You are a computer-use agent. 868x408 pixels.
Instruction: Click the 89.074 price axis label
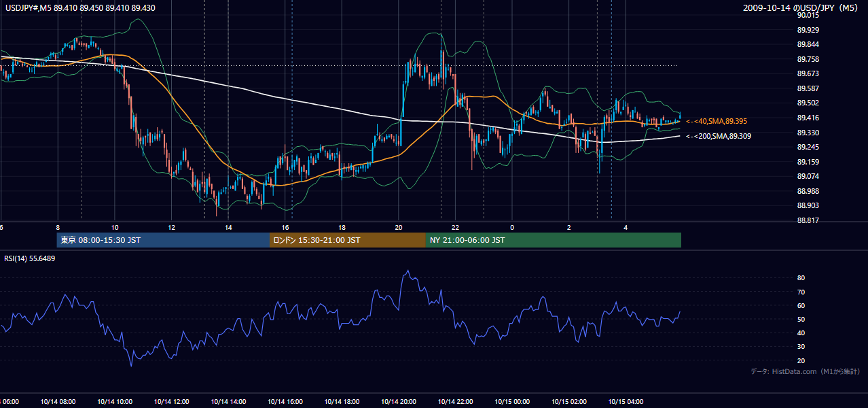click(x=807, y=176)
